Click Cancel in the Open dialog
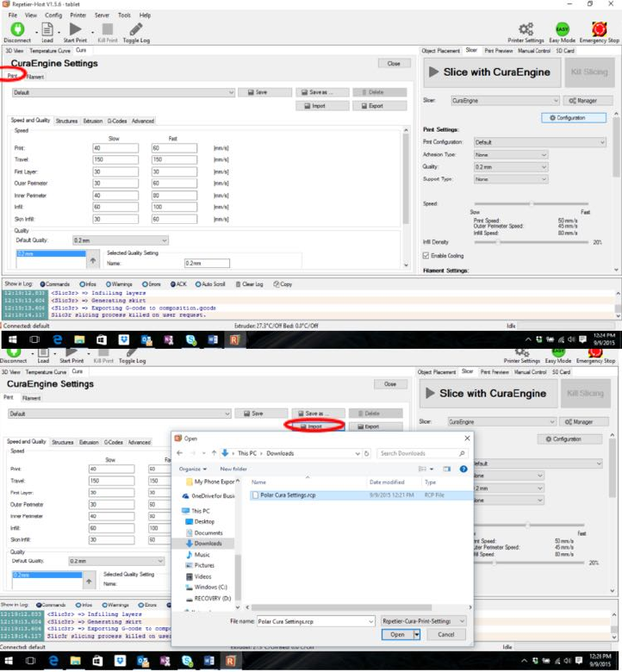Image resolution: width=622 pixels, height=672 pixels. pos(445,635)
